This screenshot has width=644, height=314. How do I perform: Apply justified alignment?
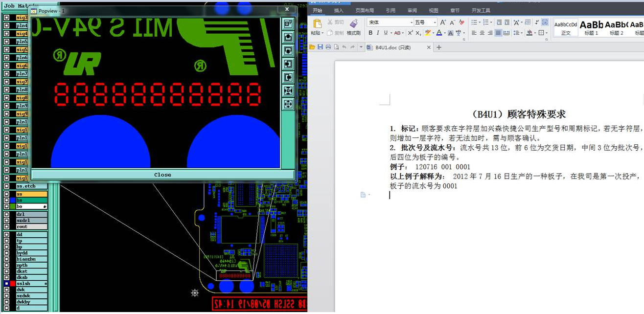(x=498, y=33)
